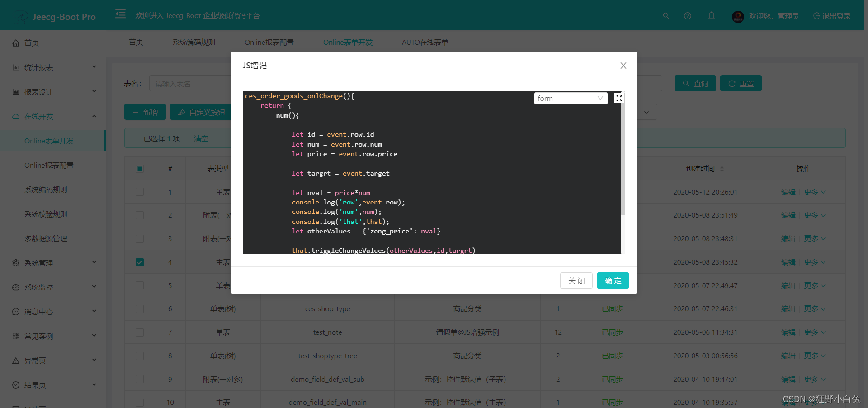Expand the 消息中心 sidebar menu
This screenshot has height=408, width=868.
[53, 312]
